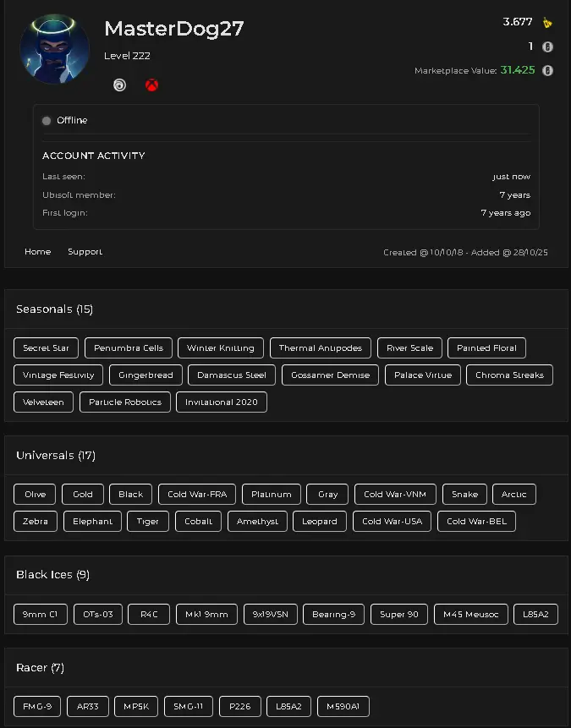Select the L85A2 Black Ice tag

tap(535, 614)
